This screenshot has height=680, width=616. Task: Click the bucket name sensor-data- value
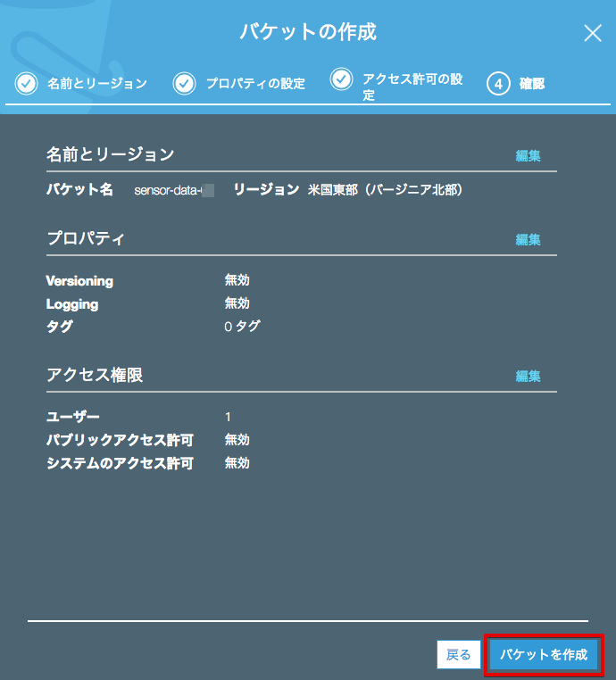point(174,190)
